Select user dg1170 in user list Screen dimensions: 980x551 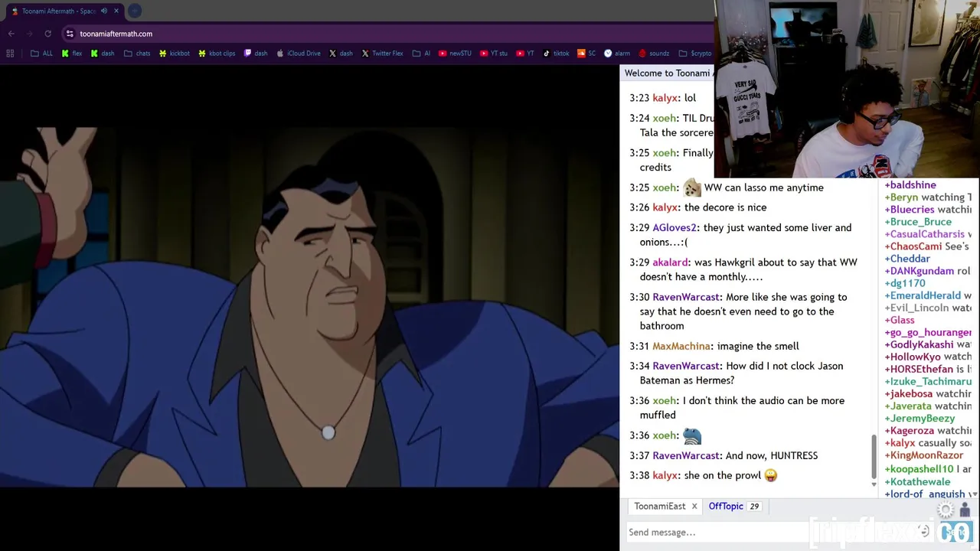pos(905,282)
